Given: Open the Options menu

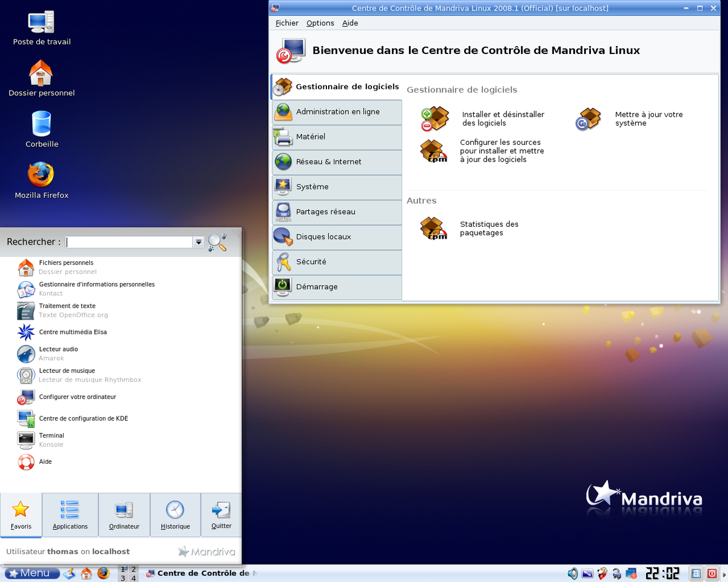Looking at the screenshot, I should tap(320, 23).
